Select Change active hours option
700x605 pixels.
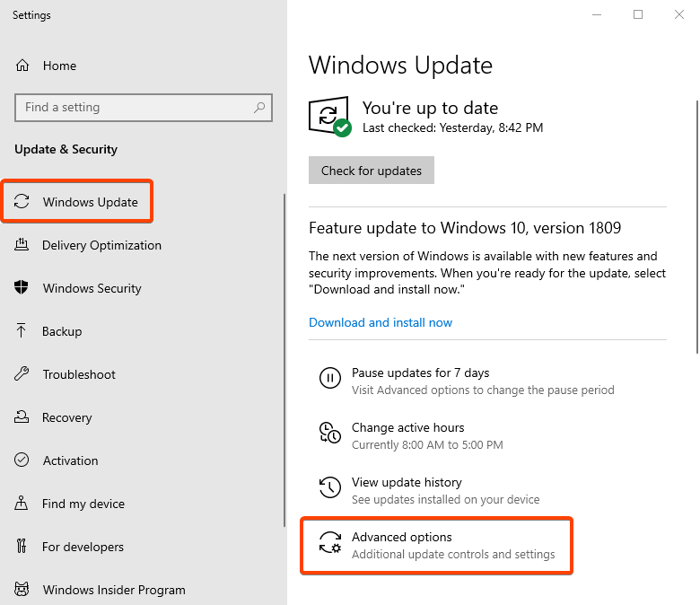[x=407, y=428]
